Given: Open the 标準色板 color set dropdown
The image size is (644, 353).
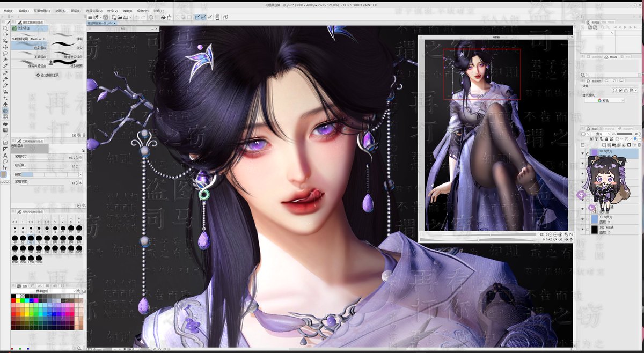Looking at the screenshot, I should (43, 291).
